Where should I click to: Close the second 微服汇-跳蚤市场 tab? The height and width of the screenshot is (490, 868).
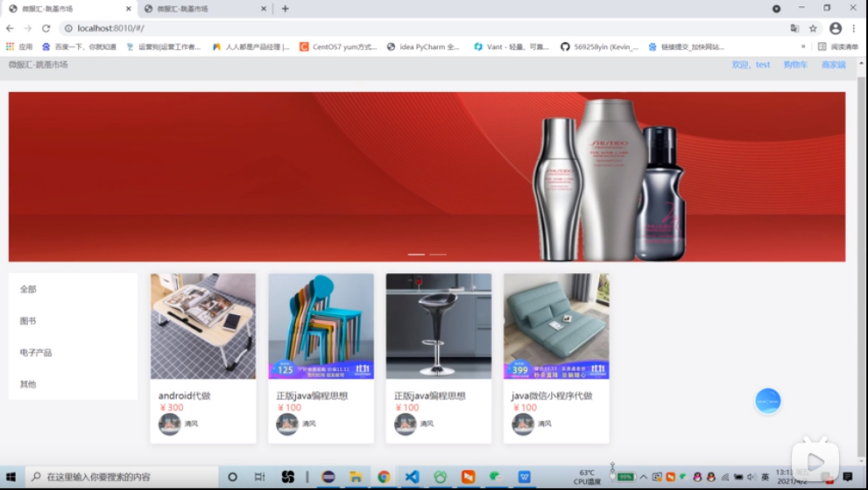264,9
